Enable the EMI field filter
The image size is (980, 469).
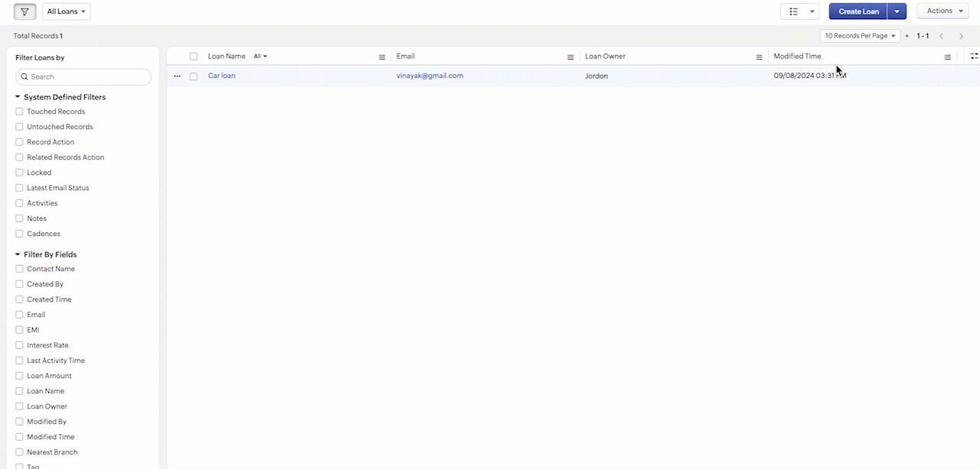(20, 330)
